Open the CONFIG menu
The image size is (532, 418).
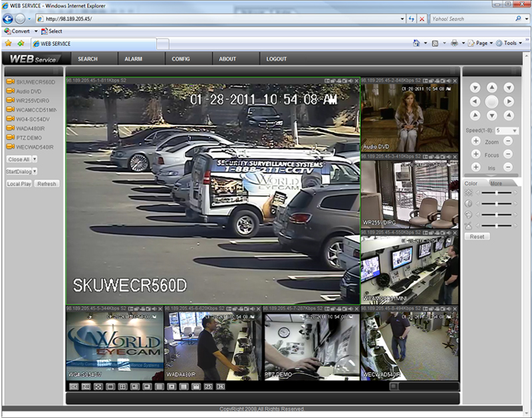[x=180, y=59]
